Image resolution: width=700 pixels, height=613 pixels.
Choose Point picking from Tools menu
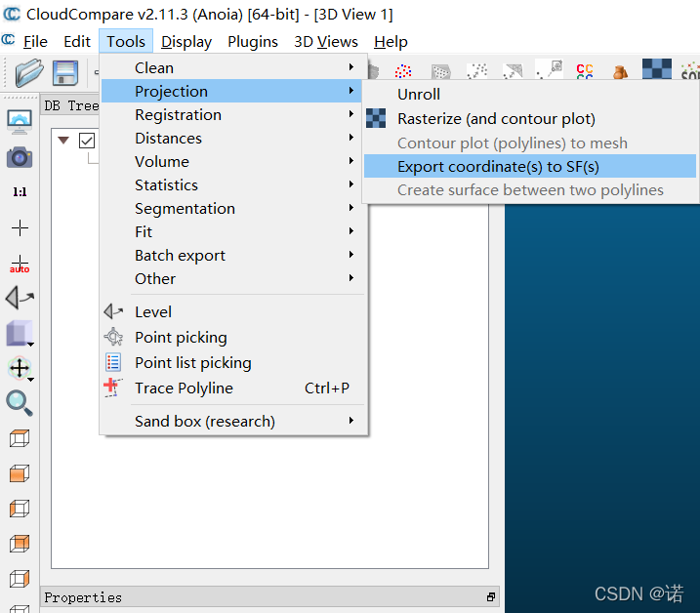point(233,337)
